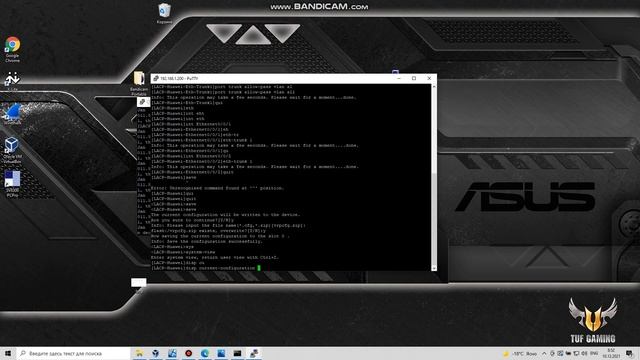Open File Explorer from the taskbar
640x360 pixels.
[139, 353]
